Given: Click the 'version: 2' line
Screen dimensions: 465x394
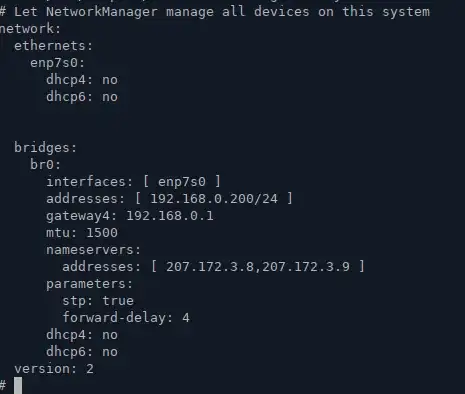Looking at the screenshot, I should (x=54, y=369).
